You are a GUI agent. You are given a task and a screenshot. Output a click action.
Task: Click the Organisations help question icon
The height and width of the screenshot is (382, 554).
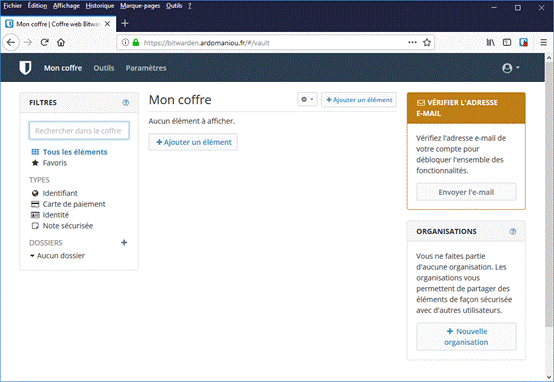(513, 231)
